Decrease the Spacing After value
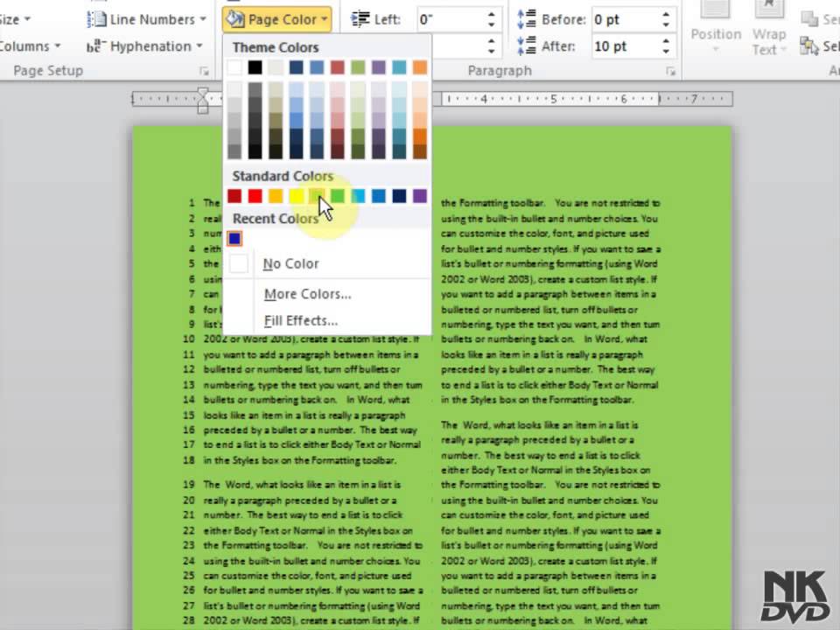Screen dimensions: 840x630 [666, 52]
